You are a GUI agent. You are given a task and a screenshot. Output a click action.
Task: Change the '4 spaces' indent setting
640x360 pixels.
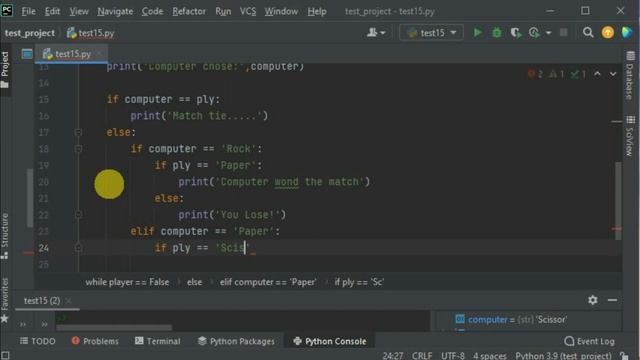point(490,356)
